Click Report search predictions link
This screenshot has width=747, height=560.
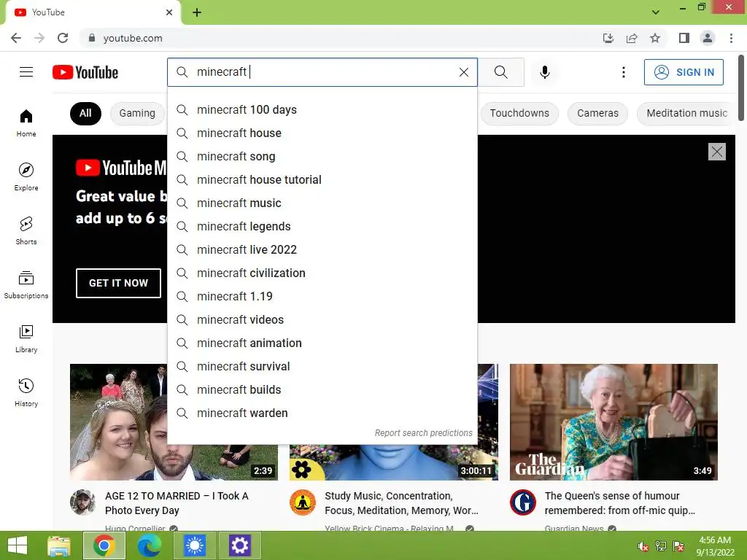pyautogui.click(x=424, y=433)
